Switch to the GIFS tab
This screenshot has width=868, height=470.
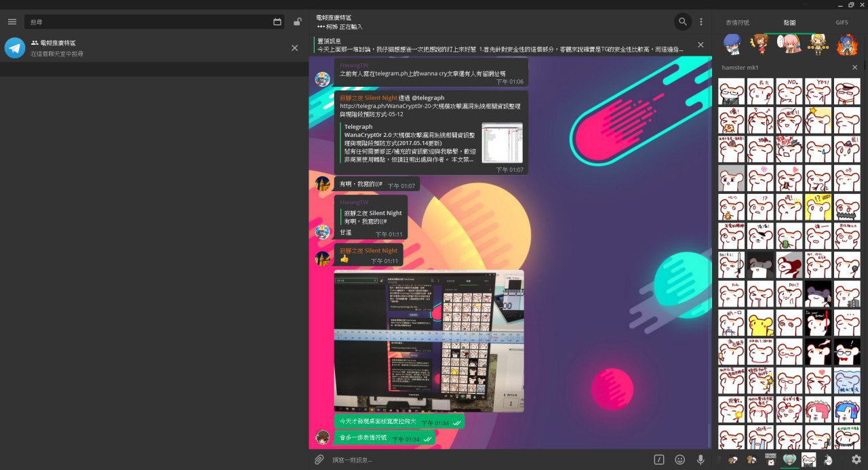coord(842,22)
